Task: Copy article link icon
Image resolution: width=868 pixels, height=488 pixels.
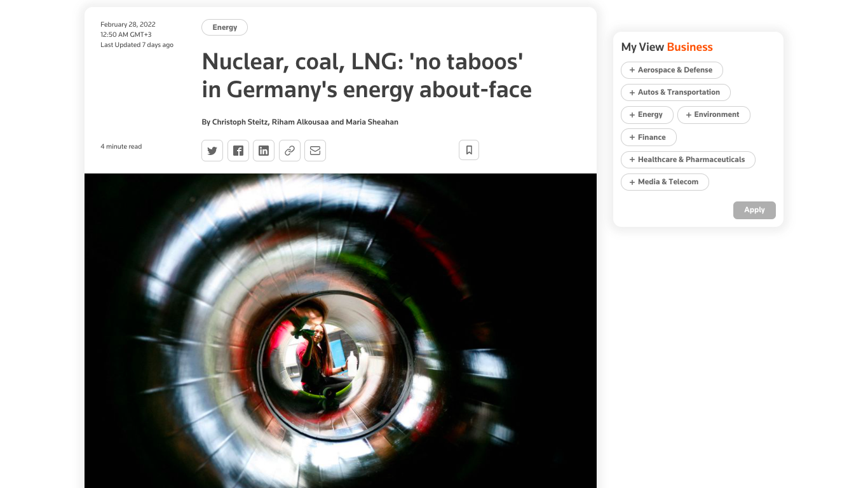Action: click(x=290, y=151)
